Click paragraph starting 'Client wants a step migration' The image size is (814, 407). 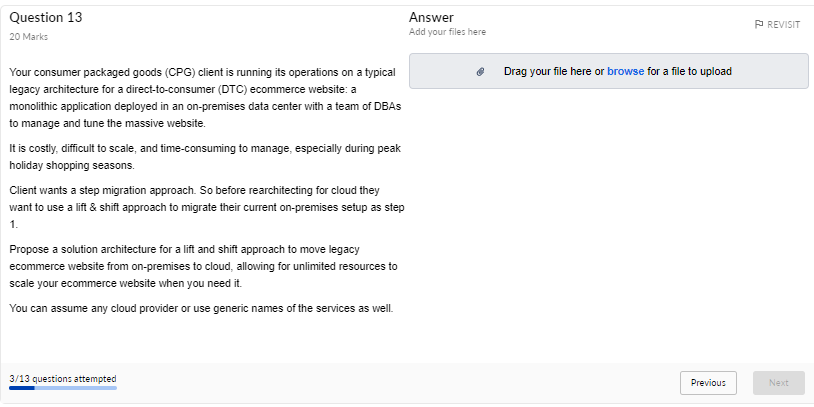pyautogui.click(x=207, y=208)
